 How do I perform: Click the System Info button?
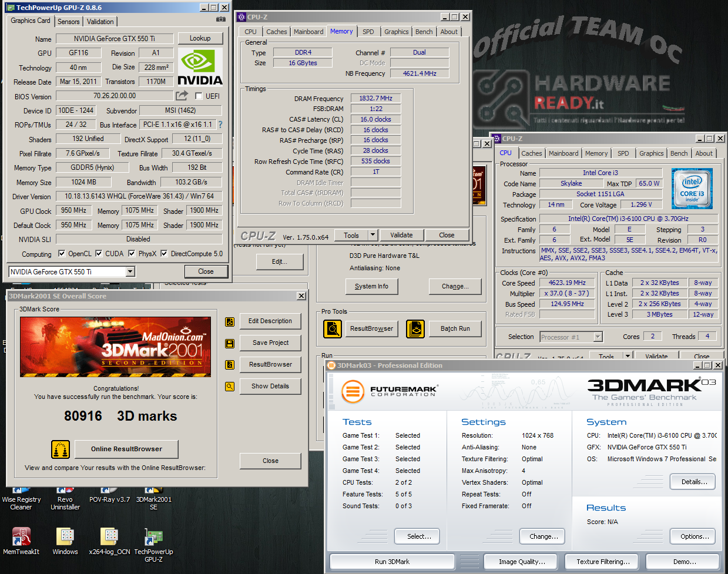tap(371, 286)
